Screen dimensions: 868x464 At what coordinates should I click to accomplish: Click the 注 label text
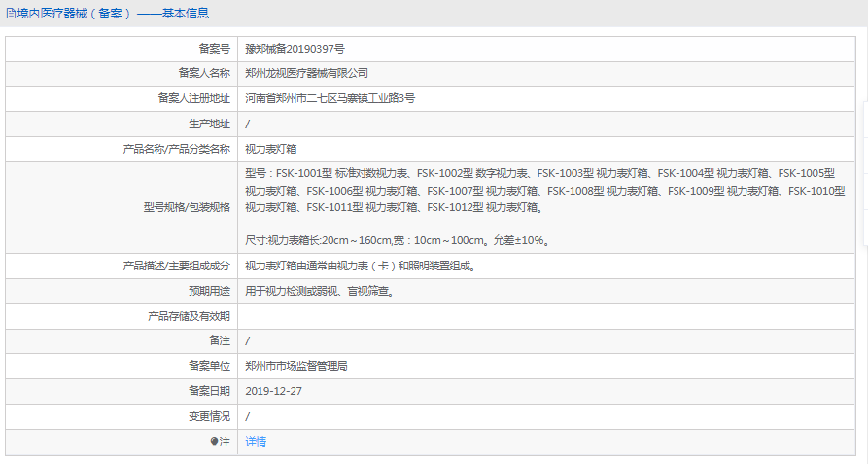(225, 442)
